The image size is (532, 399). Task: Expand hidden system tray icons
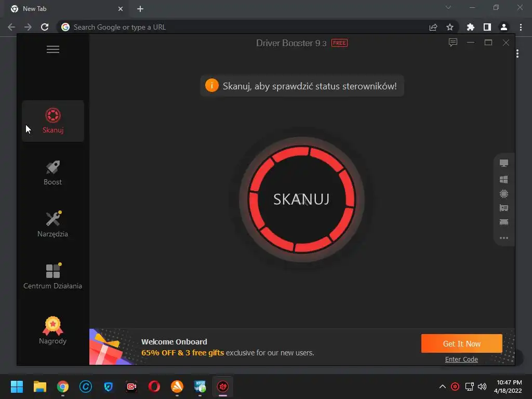click(x=443, y=387)
